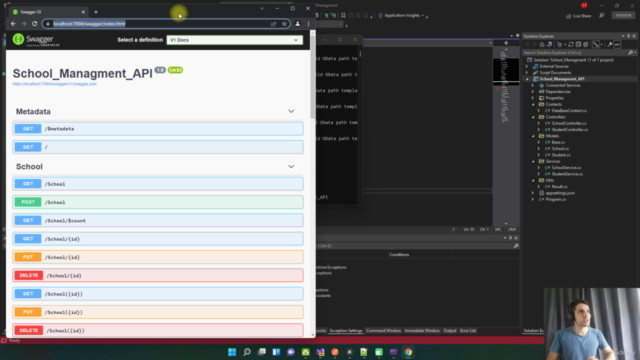This screenshot has height=360, width=640.
Task: Expand GET /School({id}) endpoint
Action: [x=158, y=294]
